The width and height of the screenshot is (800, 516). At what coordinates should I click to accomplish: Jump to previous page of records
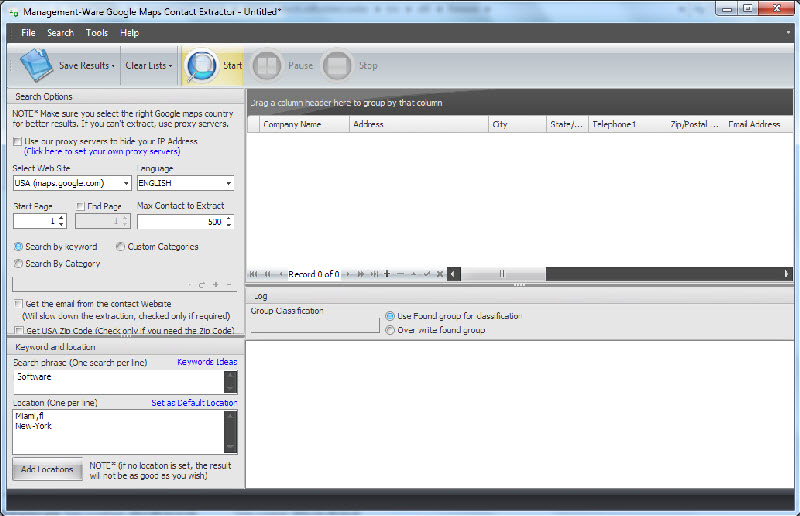(267, 274)
